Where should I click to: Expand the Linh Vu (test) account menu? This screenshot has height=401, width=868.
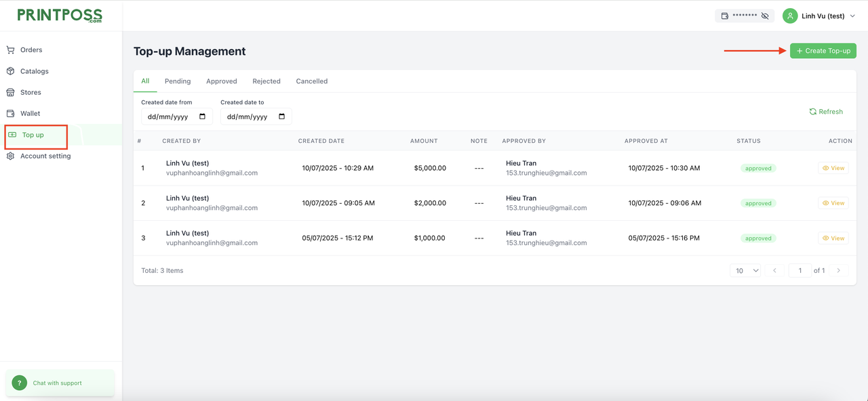tap(852, 16)
